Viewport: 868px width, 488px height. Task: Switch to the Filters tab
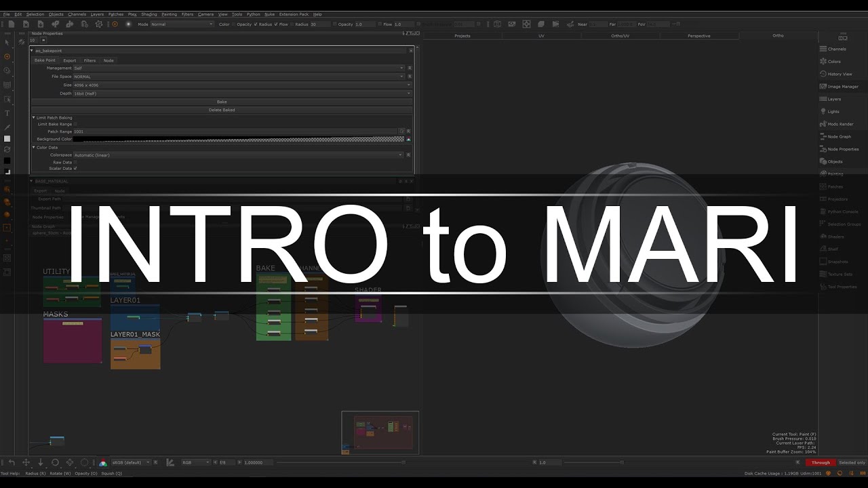click(90, 60)
